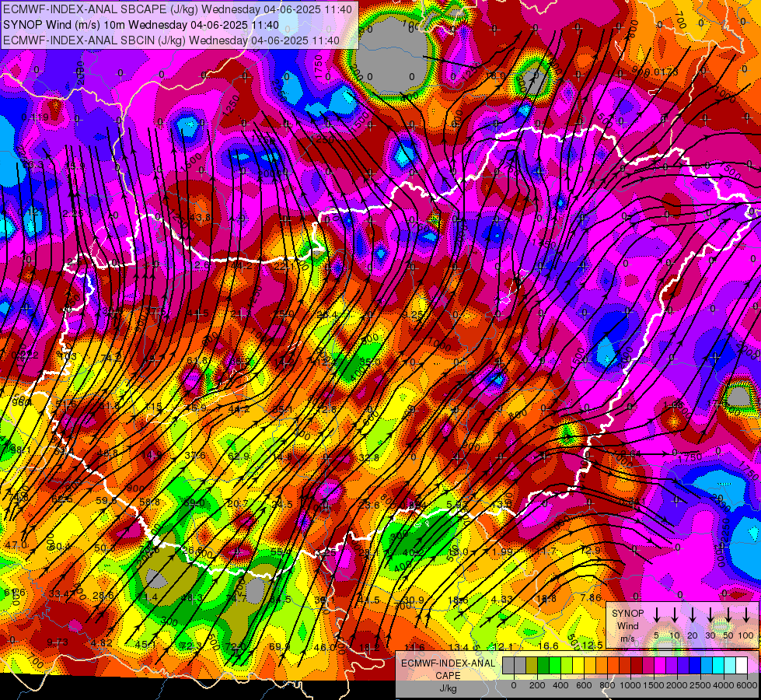Select the SYNOP Wind 10m header line
The image size is (761, 700).
point(141,25)
